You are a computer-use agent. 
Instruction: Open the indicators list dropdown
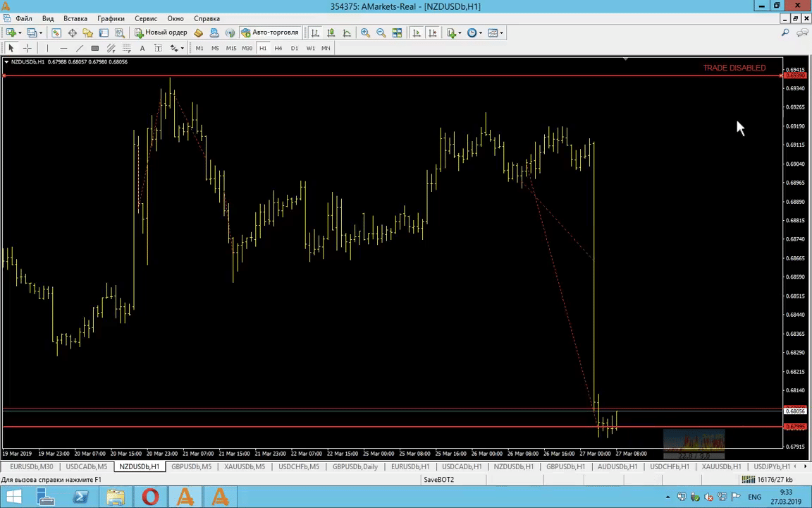[x=460, y=33]
